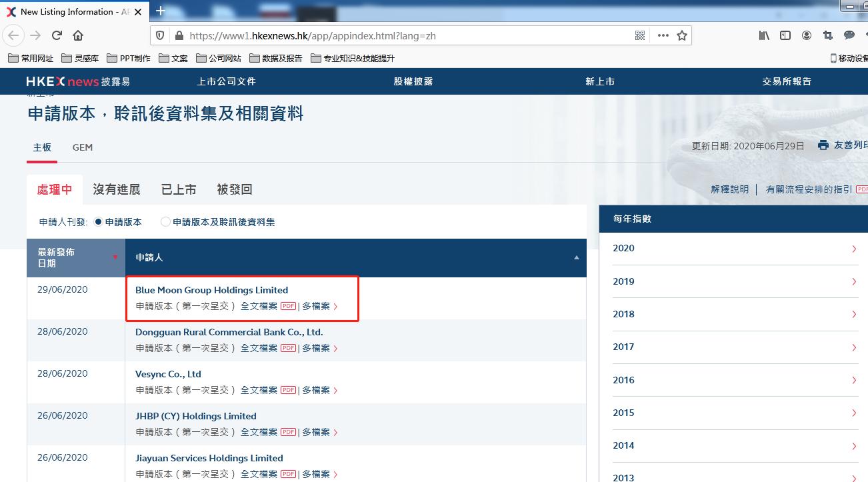Expand 多檔案 for Vesync Co., Ltd

pyautogui.click(x=320, y=390)
